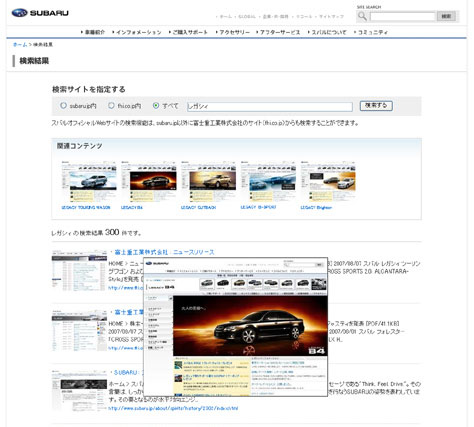This screenshot has height=427, width=474.
Task: Select the fhi.co.jp内 radio button
Action: pos(111,106)
